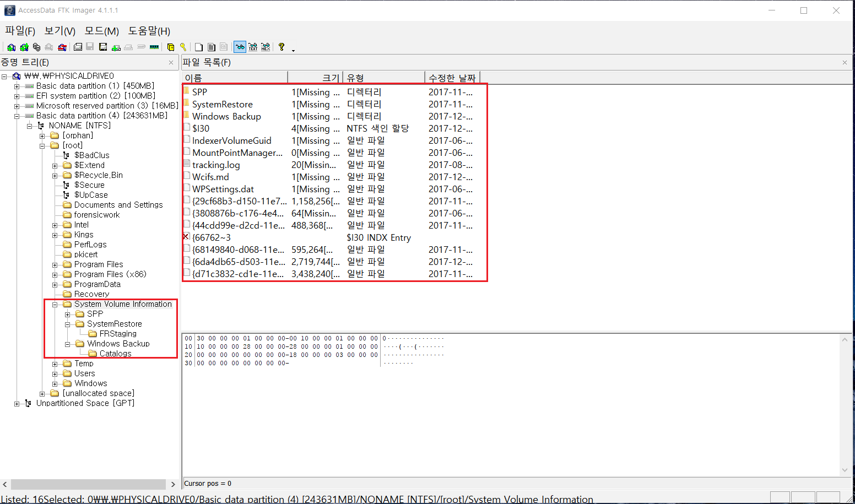
Task: Select the FRStaging folder in tree
Action: point(118,334)
